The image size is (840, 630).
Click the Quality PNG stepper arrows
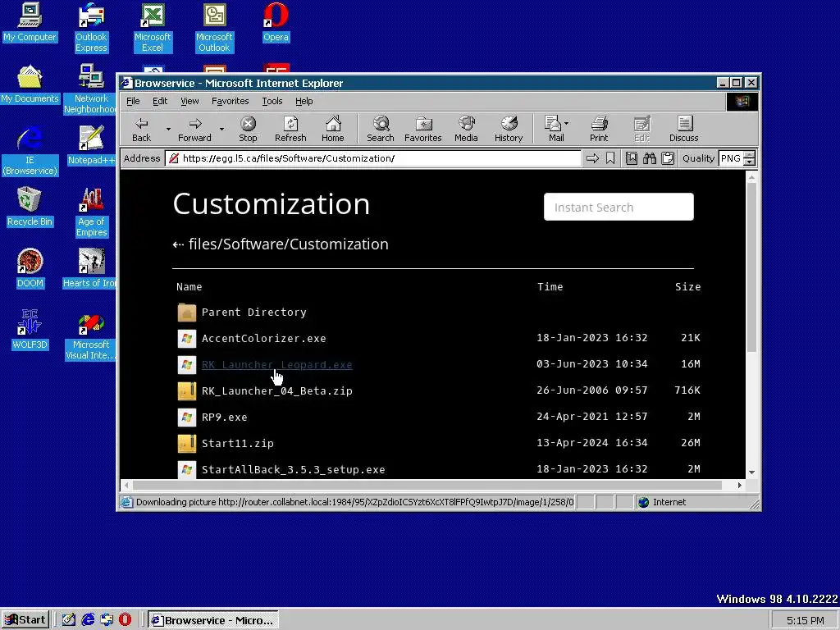tap(750, 158)
